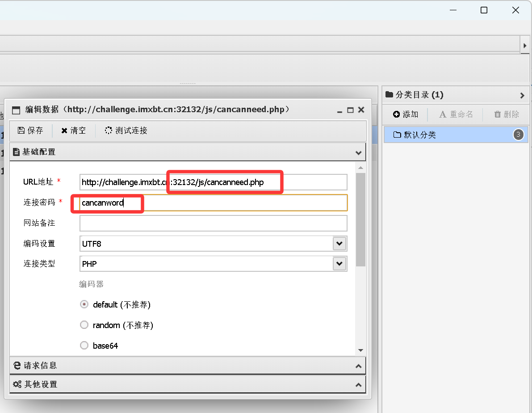Click the 重命名 category button
Viewport: 532px width, 413px height.
tap(456, 114)
